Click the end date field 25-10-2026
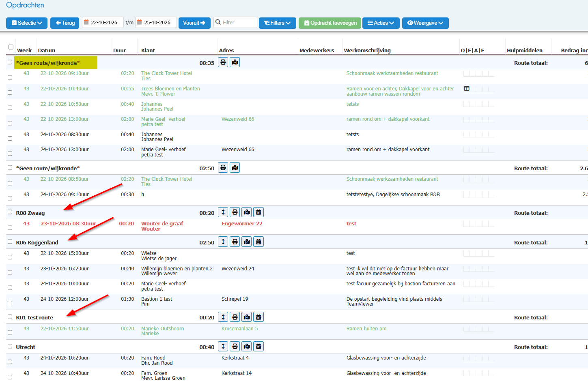This screenshot has height=381, width=588. 156,23
